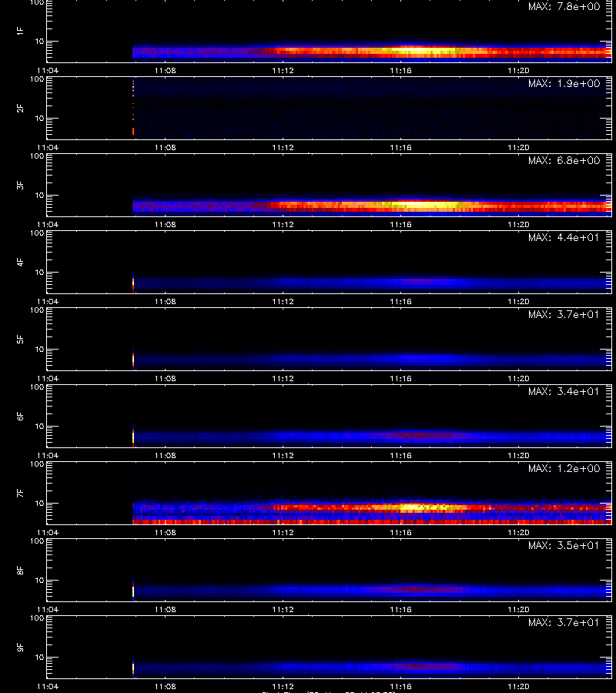Click the 100 y-axis value of panel 2F
Viewport: 616px width, 693px height.
(x=37, y=79)
